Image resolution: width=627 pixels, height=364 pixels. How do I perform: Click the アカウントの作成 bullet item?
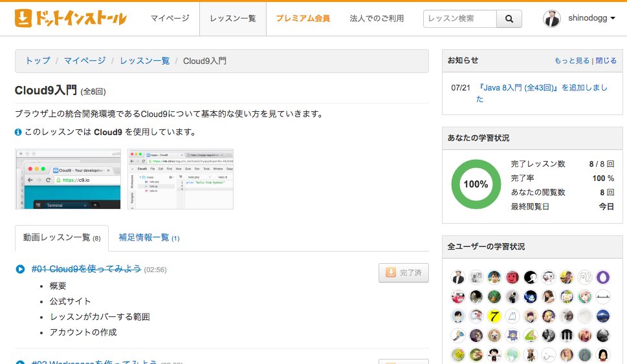coord(83,332)
